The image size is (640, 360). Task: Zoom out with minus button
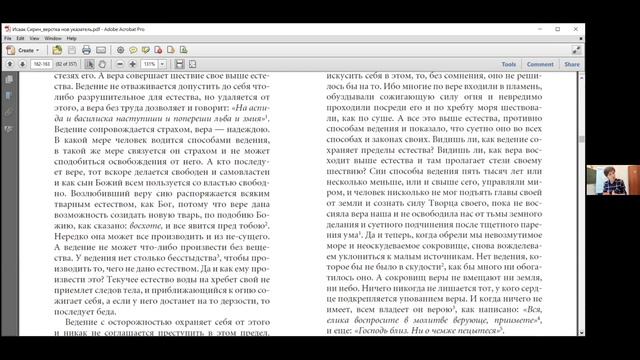click(120, 64)
